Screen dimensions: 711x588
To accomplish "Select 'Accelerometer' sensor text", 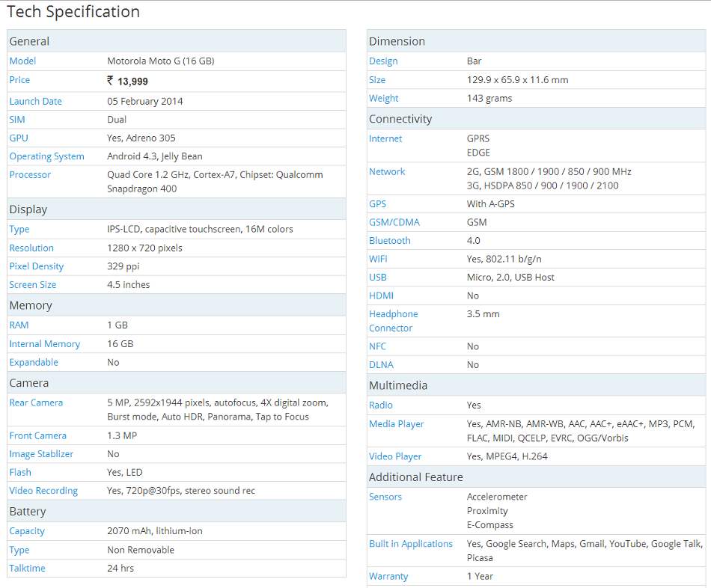I will pos(497,497).
